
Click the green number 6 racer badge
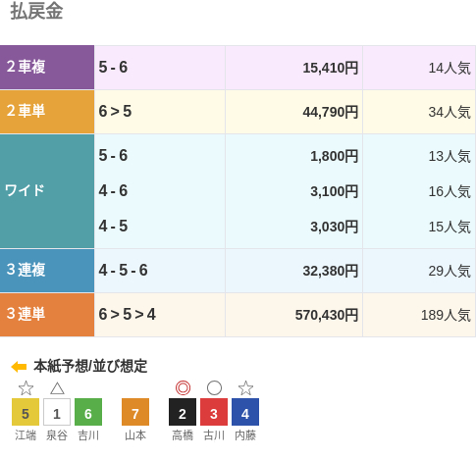pyautogui.click(x=88, y=412)
